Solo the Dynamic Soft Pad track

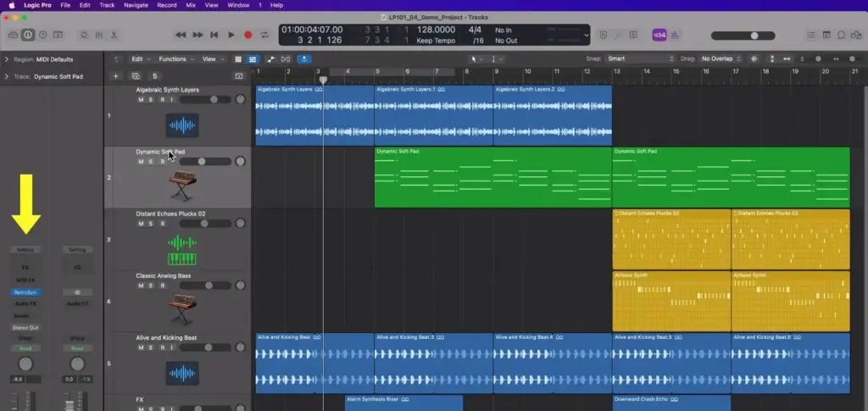151,162
